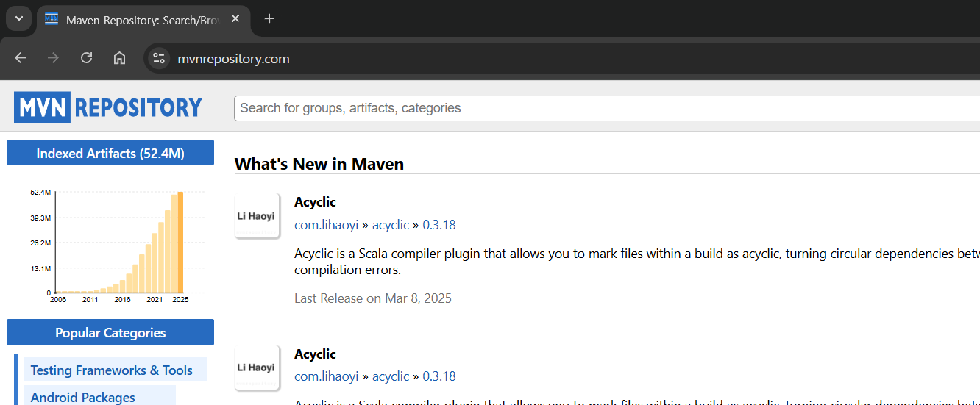Open Testing Frameworks & Tools category

(x=112, y=370)
